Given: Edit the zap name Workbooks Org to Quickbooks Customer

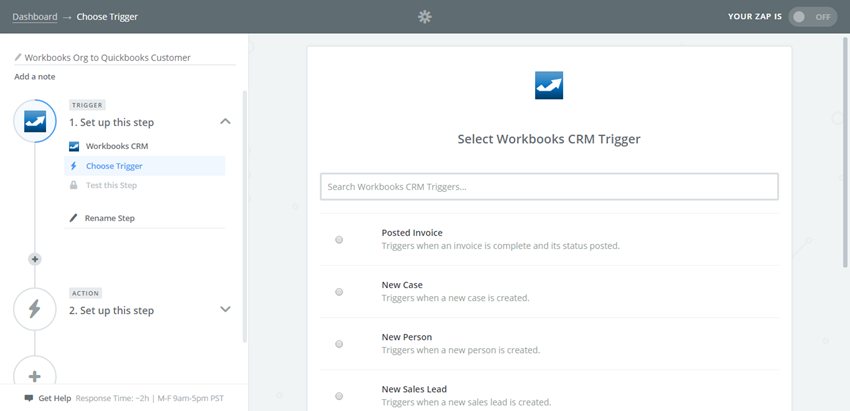Looking at the screenshot, I should pos(107,57).
